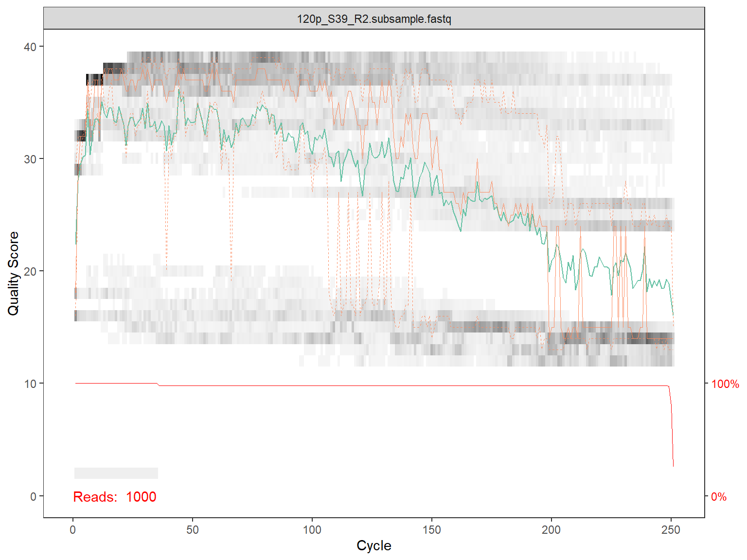Click the x-axis tick label 150
This screenshot has height=560, width=747.
coord(432,530)
